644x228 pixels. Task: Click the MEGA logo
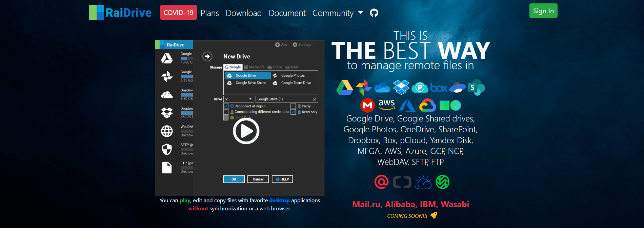tap(367, 106)
